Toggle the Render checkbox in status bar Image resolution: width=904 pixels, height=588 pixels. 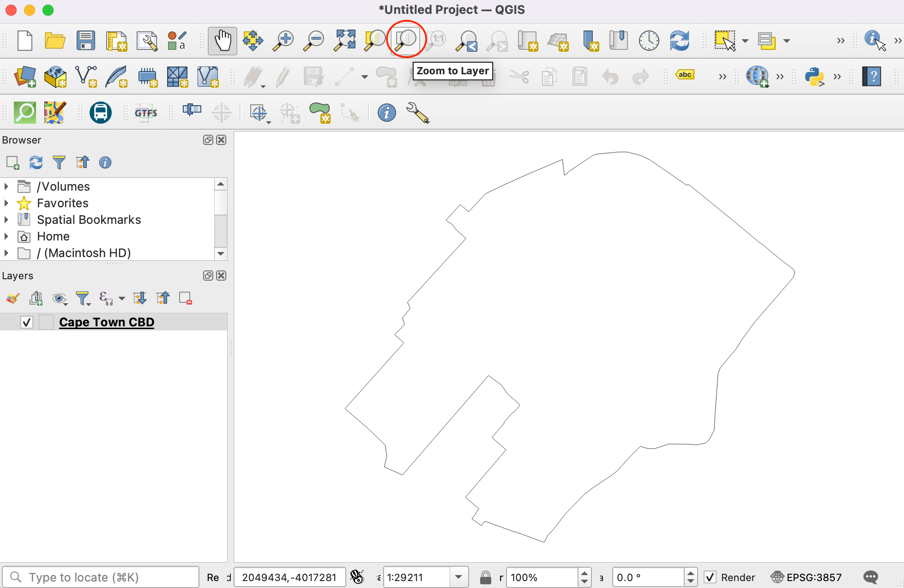coord(711,577)
